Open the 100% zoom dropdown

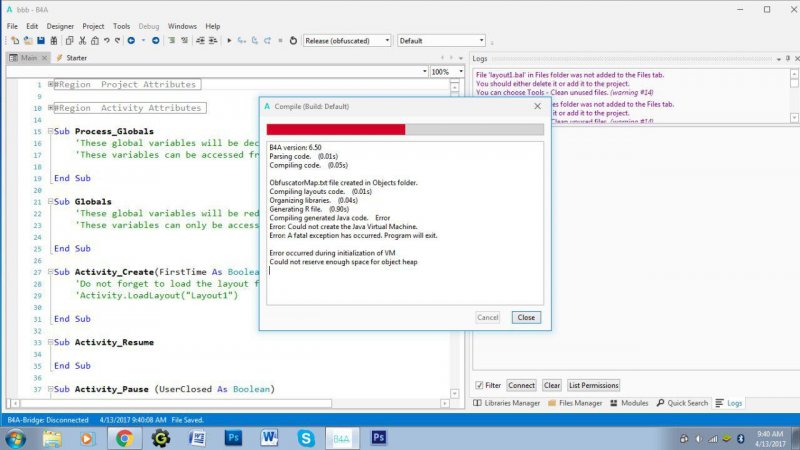click(x=446, y=72)
